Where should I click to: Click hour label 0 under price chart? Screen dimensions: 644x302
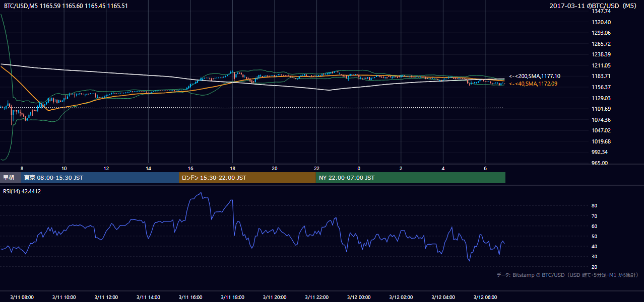tap(359, 168)
